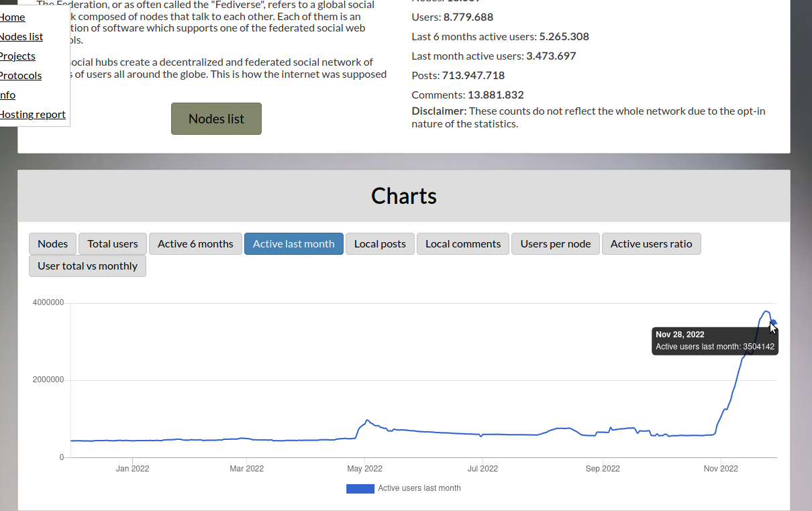Image resolution: width=812 pixels, height=511 pixels.
Task: Click the May 2022 peak on the chart line
Action: [366, 420]
